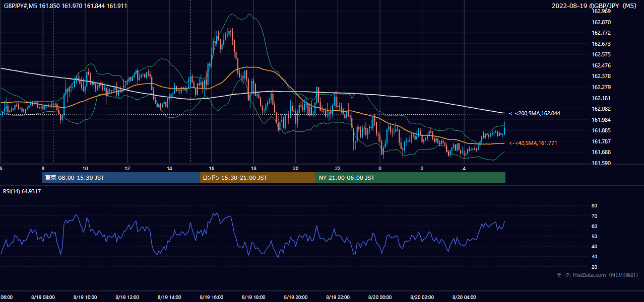This screenshot has width=644, height=302.
Task: Click price axis value 162.476
Action: click(601, 65)
